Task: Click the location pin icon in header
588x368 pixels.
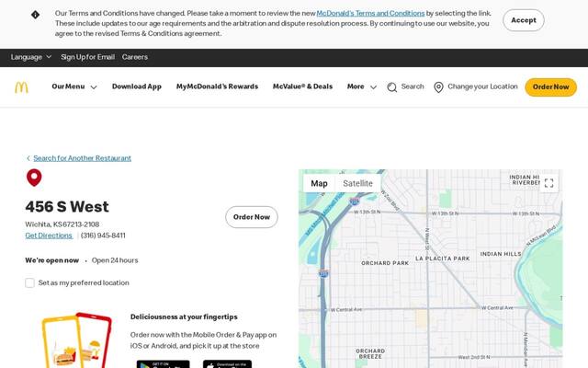Action: click(438, 87)
